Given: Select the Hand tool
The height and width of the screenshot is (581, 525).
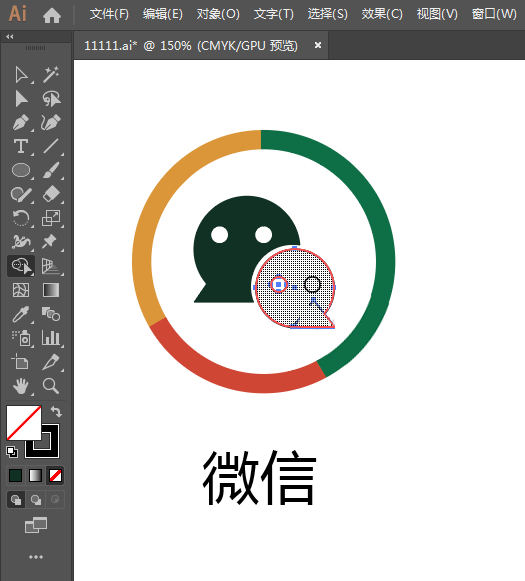Looking at the screenshot, I should click(21, 386).
